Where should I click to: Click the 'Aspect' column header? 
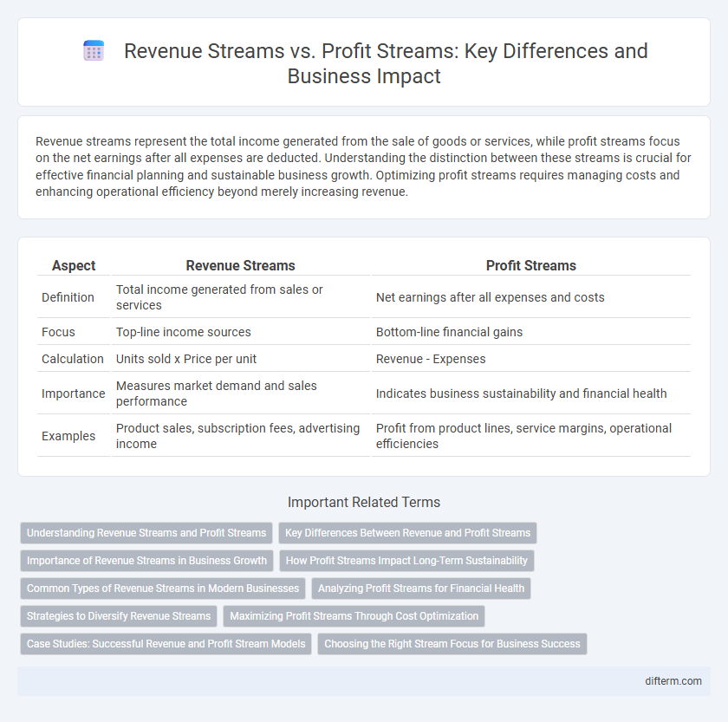point(74,265)
